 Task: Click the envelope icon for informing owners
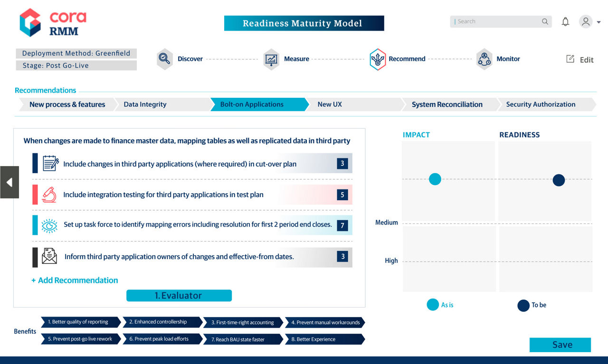(x=49, y=257)
